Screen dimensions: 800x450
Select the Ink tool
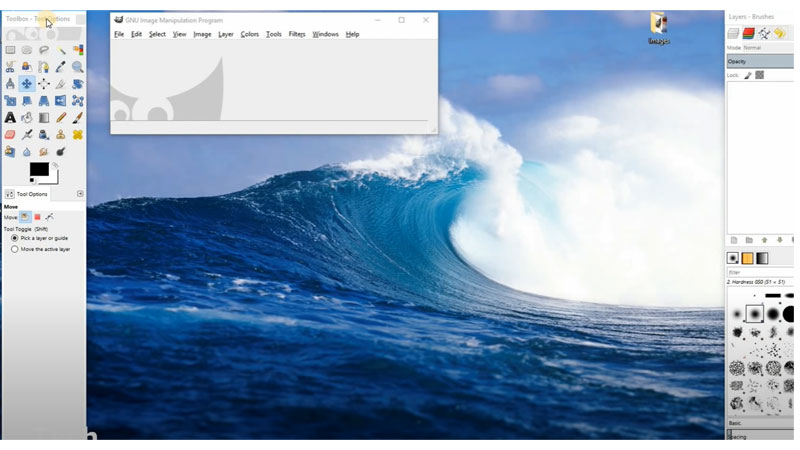pos(44,135)
